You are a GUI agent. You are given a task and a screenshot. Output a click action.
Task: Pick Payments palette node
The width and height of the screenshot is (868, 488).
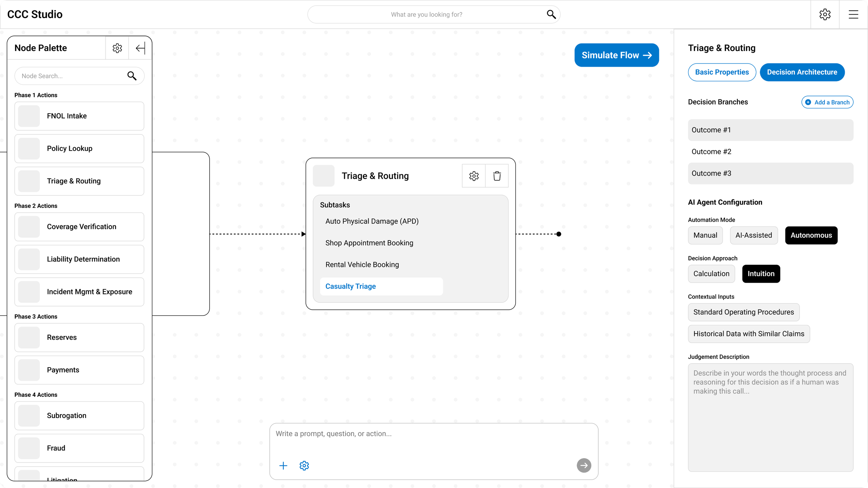click(x=79, y=370)
